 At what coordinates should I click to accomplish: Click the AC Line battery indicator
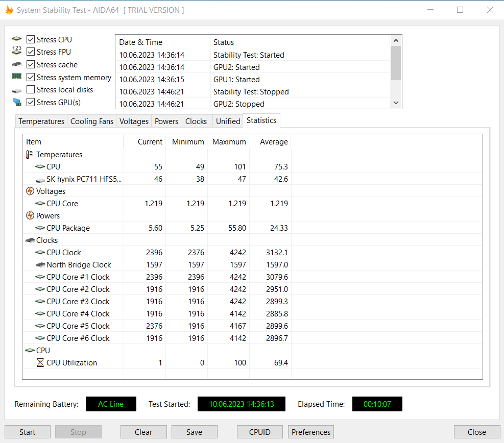pos(111,404)
